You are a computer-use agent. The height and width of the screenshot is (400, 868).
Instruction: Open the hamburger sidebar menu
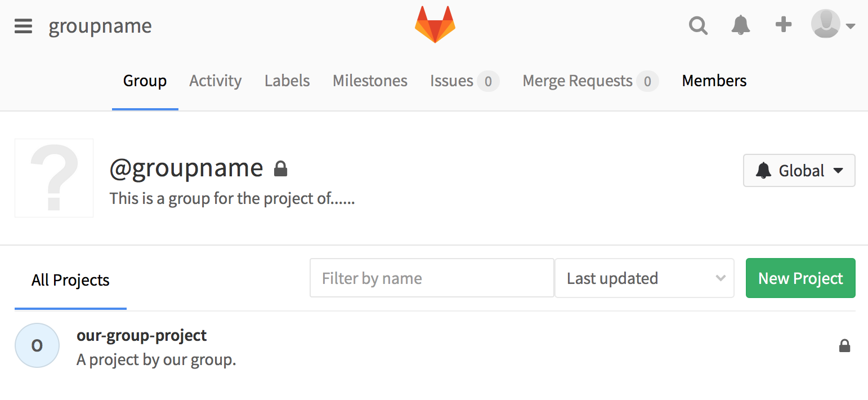(x=23, y=26)
